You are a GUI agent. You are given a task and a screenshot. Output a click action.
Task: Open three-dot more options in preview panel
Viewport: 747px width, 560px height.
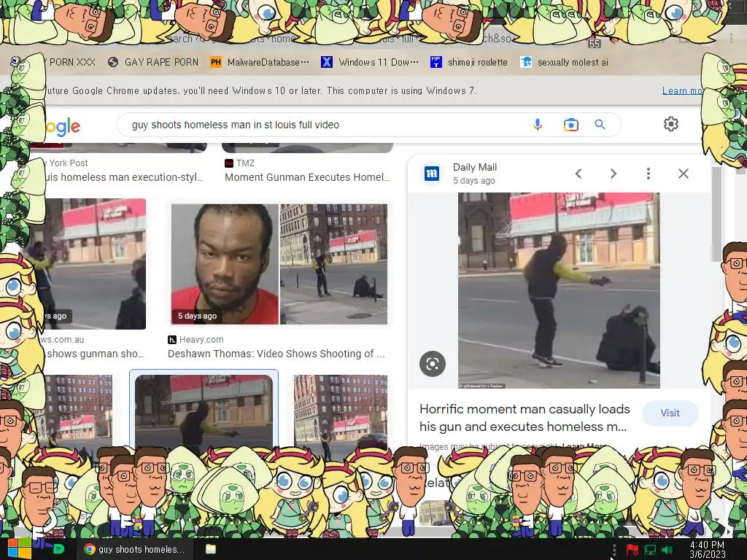click(649, 174)
